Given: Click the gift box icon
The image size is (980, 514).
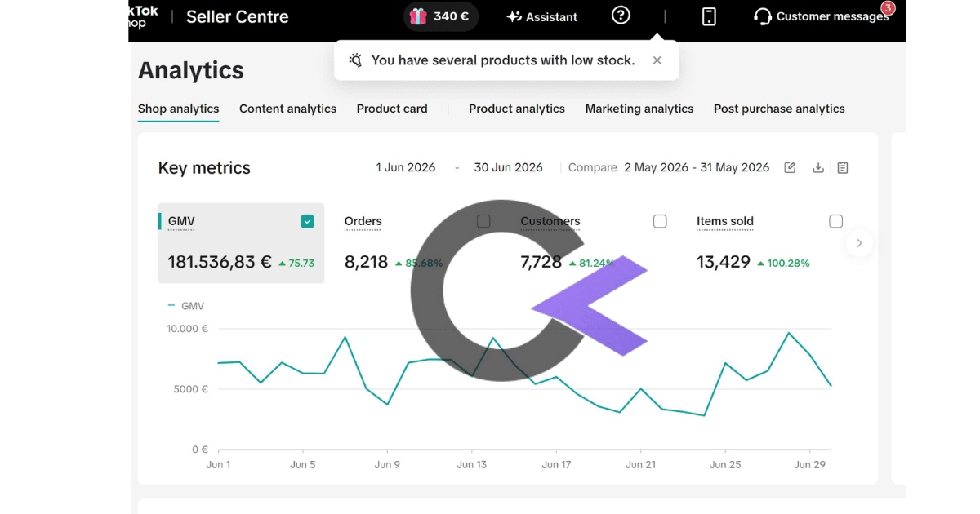Looking at the screenshot, I should point(418,16).
